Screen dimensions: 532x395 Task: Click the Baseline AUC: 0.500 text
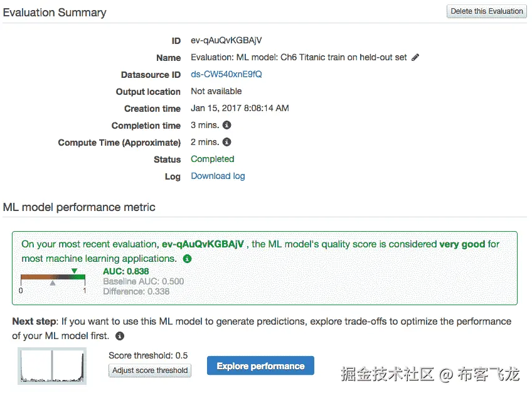pyautogui.click(x=144, y=281)
